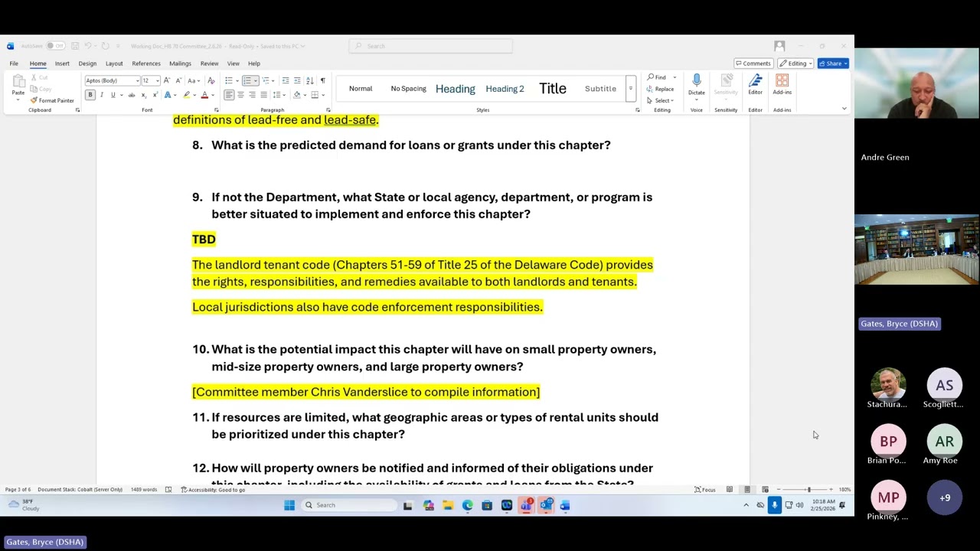Screen dimensions: 980x551
Task: Open Focus mode from status bar
Action: coord(705,490)
